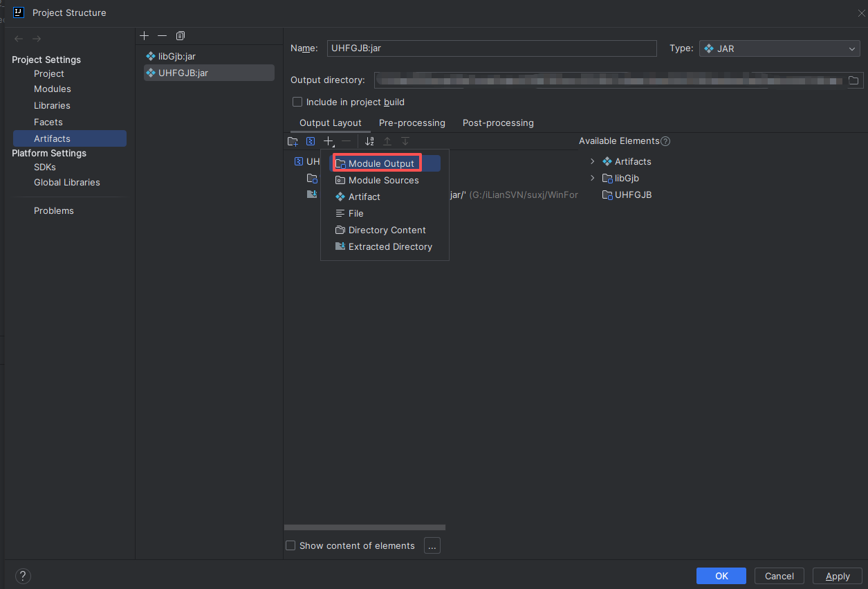Create new directory in output layout
The width and height of the screenshot is (868, 589).
[293, 141]
